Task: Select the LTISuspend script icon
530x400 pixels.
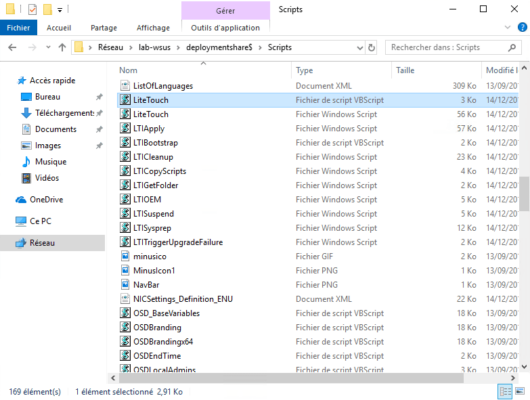Action: pyautogui.click(x=125, y=213)
